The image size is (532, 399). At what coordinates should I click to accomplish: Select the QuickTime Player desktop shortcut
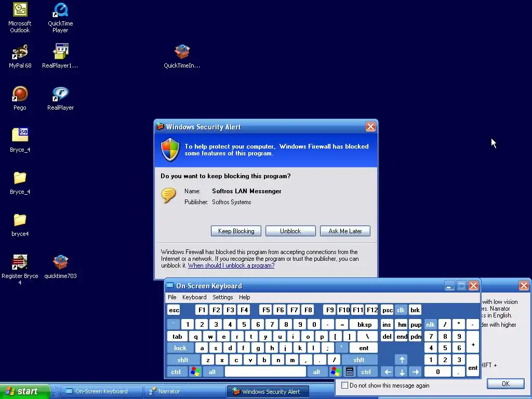[x=60, y=18]
